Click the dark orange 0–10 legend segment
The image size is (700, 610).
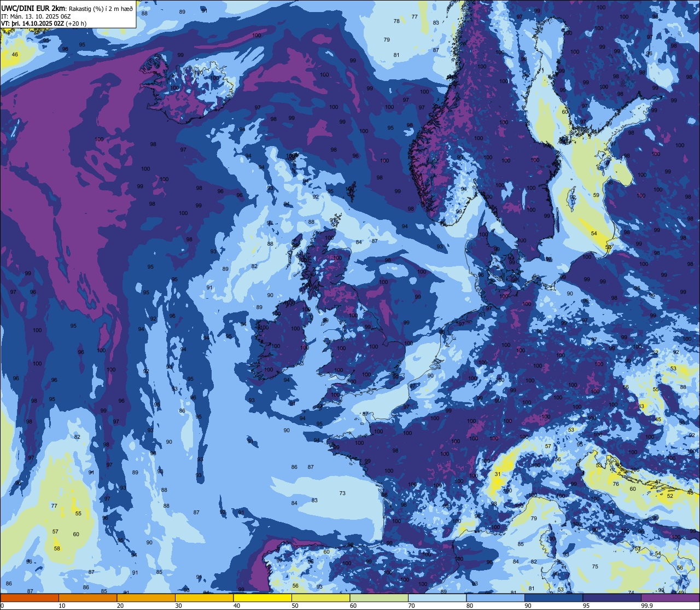[x=30, y=597]
